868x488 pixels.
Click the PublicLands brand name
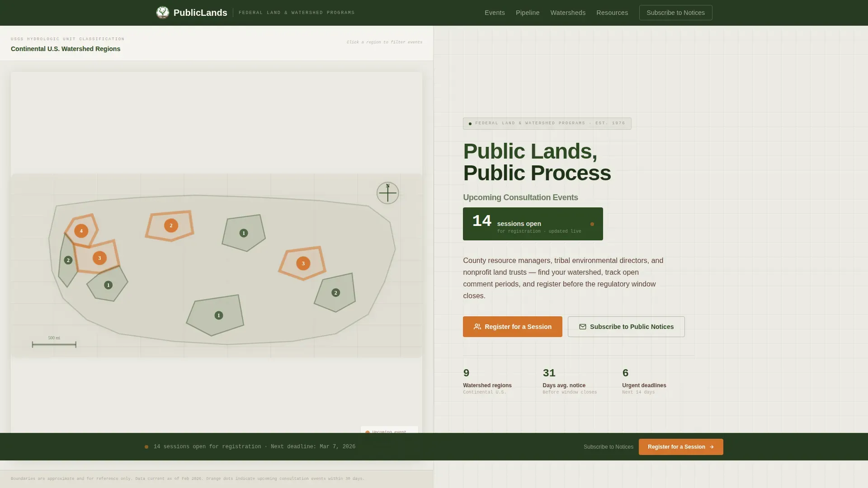coord(200,13)
